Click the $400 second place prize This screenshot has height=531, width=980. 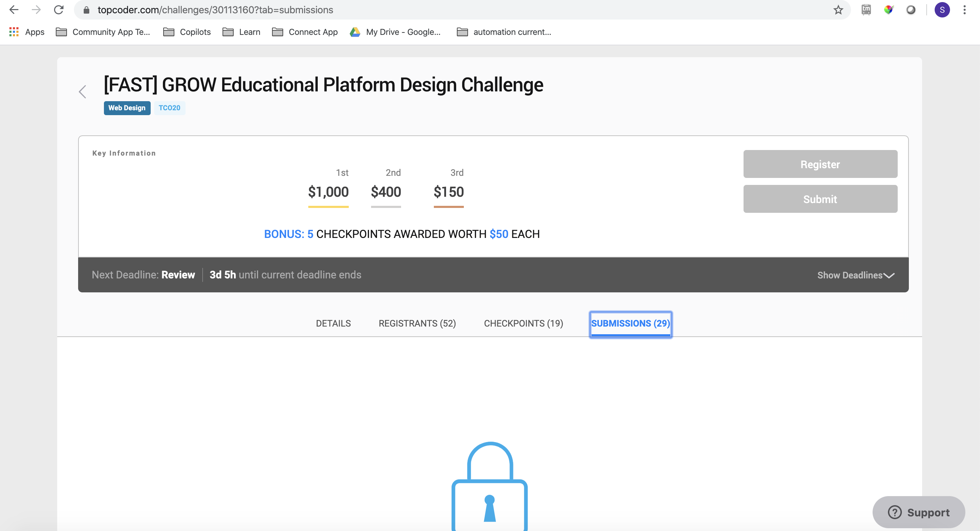point(386,192)
